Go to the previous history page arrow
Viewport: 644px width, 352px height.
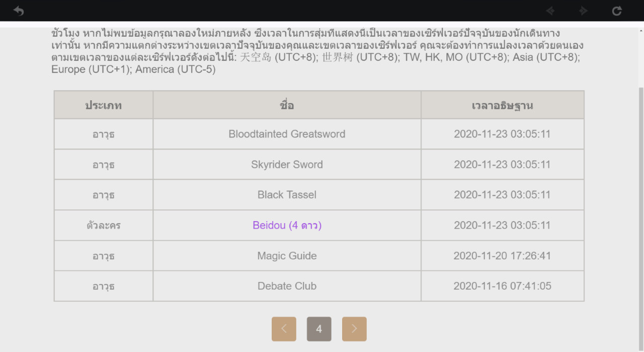click(x=284, y=329)
